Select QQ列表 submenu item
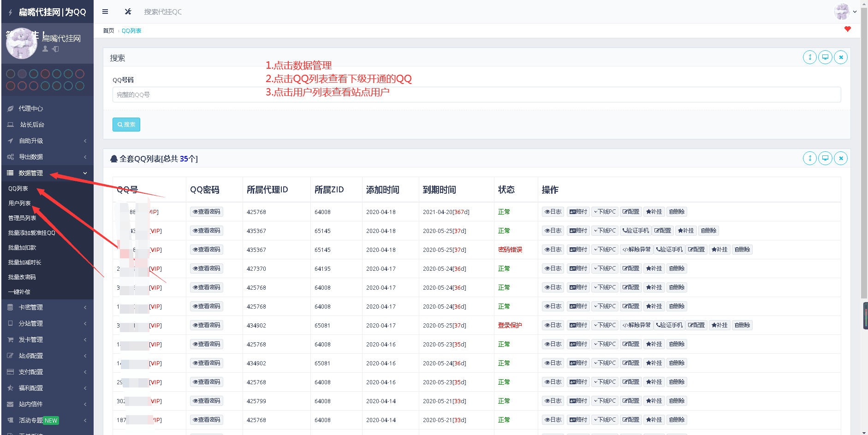Image resolution: width=868 pixels, height=435 pixels. tap(18, 189)
